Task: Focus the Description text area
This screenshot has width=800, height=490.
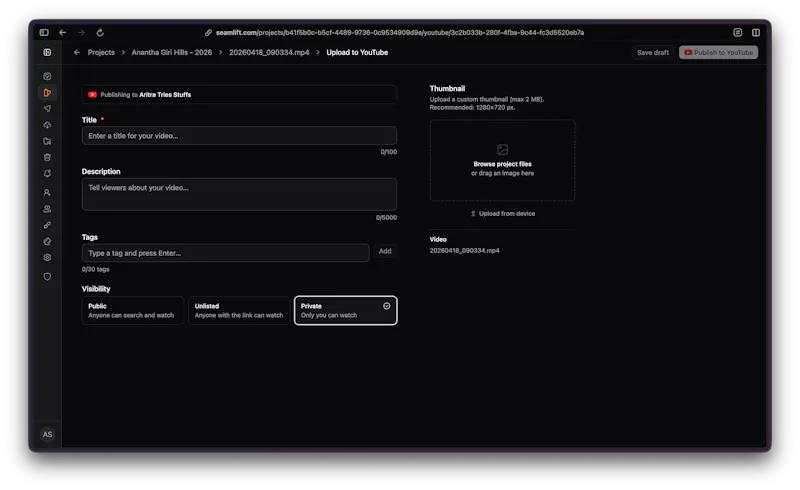Action: tap(239, 194)
